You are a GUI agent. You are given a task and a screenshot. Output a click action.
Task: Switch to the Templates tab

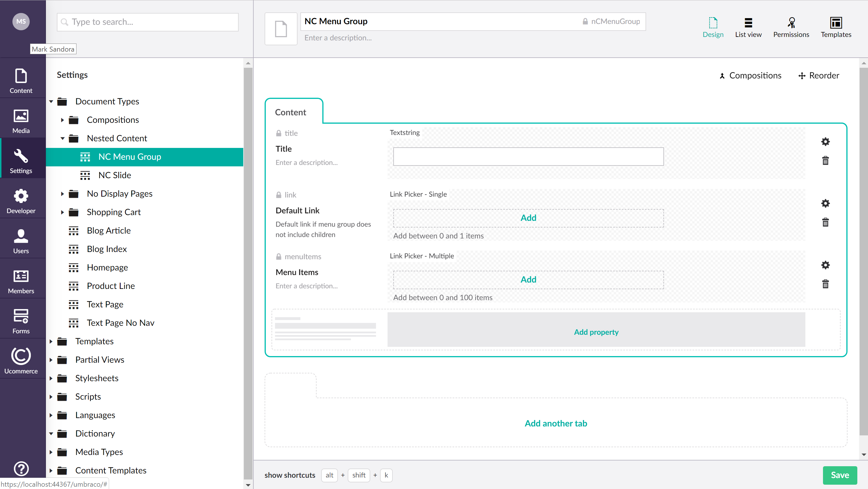pos(836,28)
